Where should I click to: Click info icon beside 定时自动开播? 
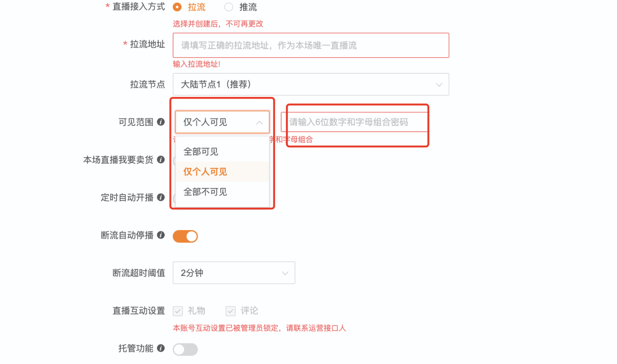tap(161, 197)
